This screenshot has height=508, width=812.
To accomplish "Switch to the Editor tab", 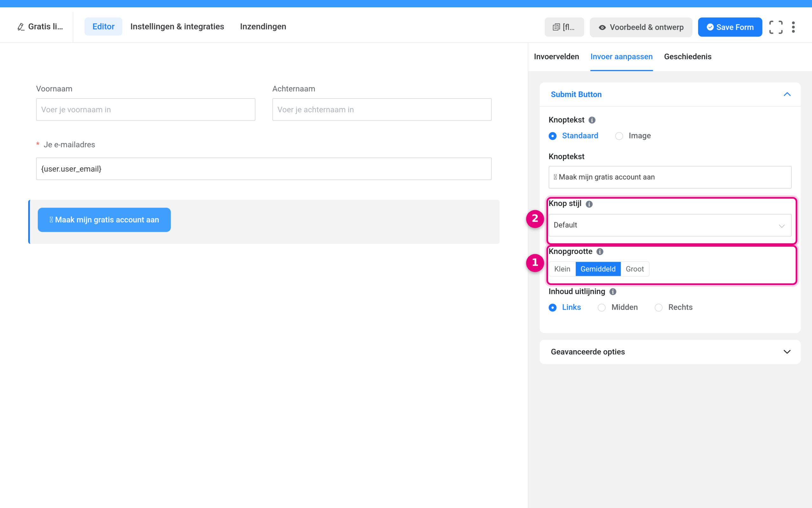I will 103,27.
